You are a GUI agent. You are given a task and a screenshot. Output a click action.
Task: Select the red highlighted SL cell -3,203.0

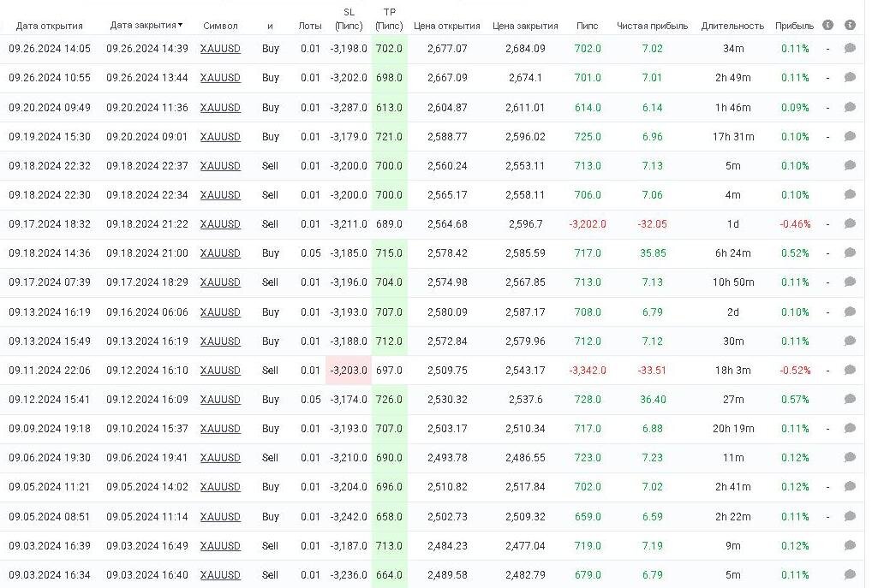349,371
